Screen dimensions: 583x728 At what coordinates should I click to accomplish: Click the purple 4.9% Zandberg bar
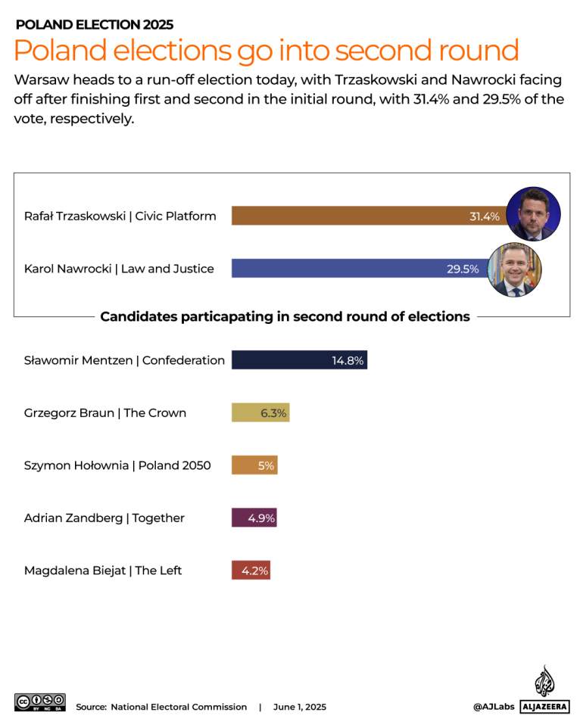click(254, 518)
